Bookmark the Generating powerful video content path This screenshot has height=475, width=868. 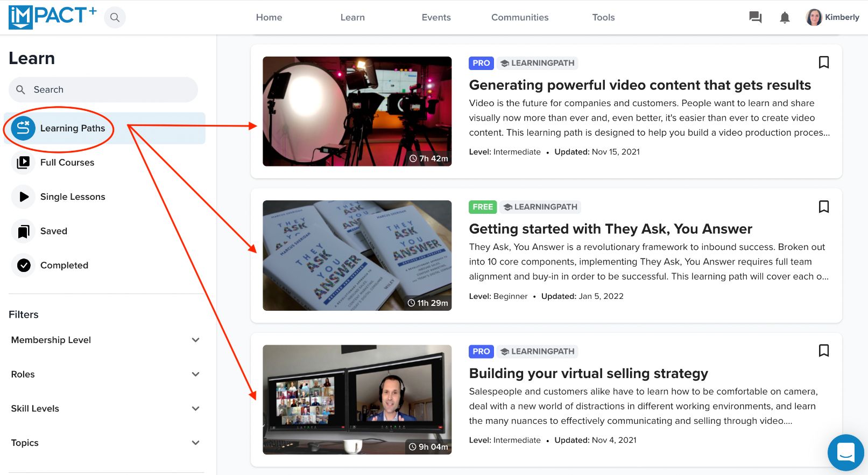click(823, 62)
